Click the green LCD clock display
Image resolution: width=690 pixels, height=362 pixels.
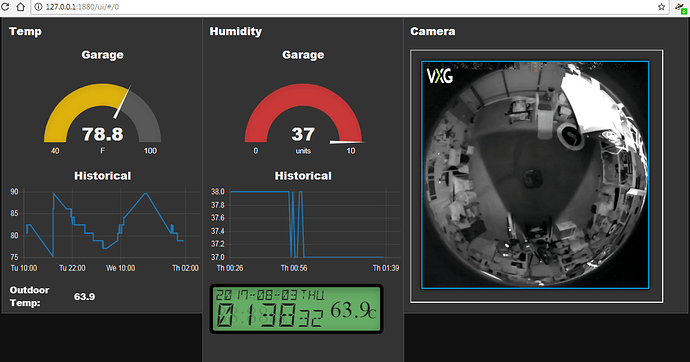coord(296,309)
